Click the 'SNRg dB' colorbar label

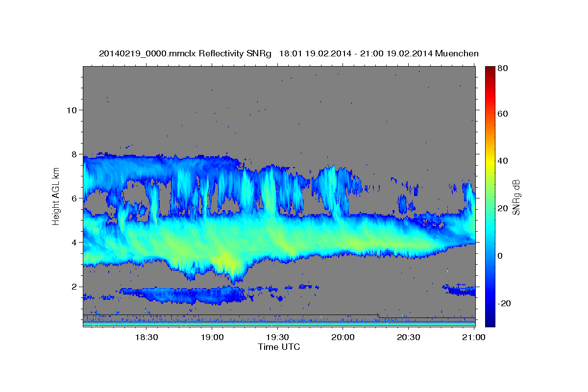pyautogui.click(x=516, y=197)
